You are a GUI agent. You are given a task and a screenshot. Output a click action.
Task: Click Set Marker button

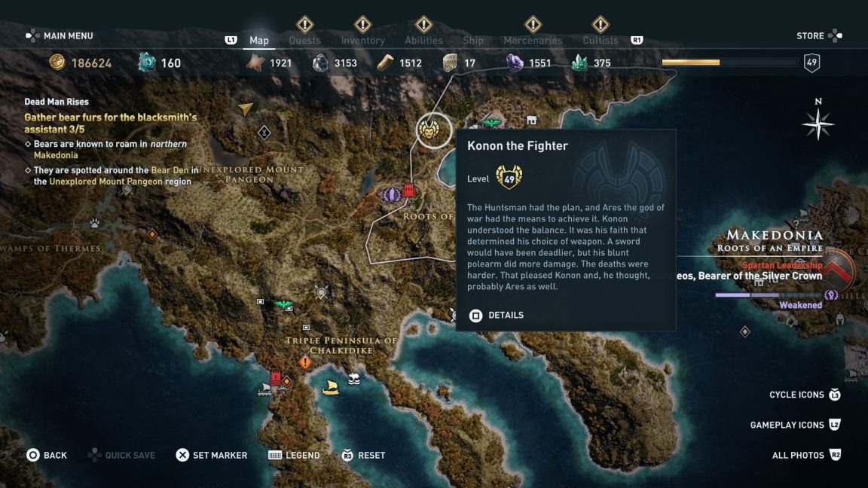click(x=212, y=456)
